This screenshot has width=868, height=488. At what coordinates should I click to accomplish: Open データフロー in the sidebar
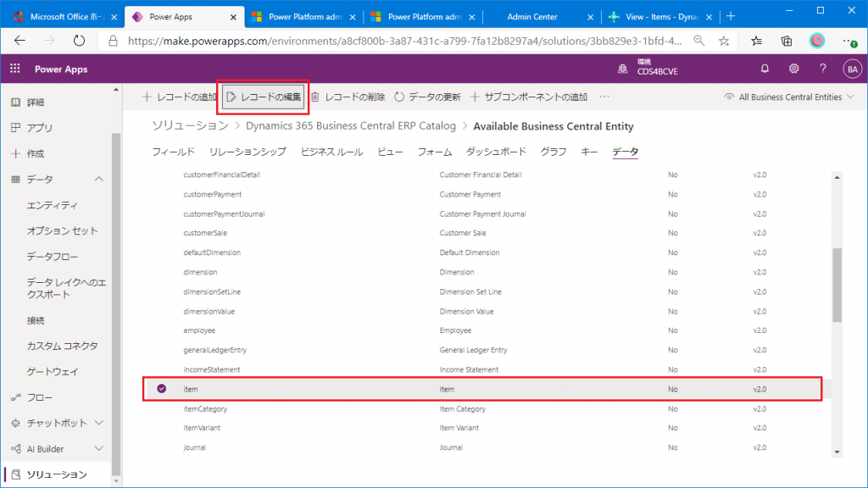(x=53, y=257)
